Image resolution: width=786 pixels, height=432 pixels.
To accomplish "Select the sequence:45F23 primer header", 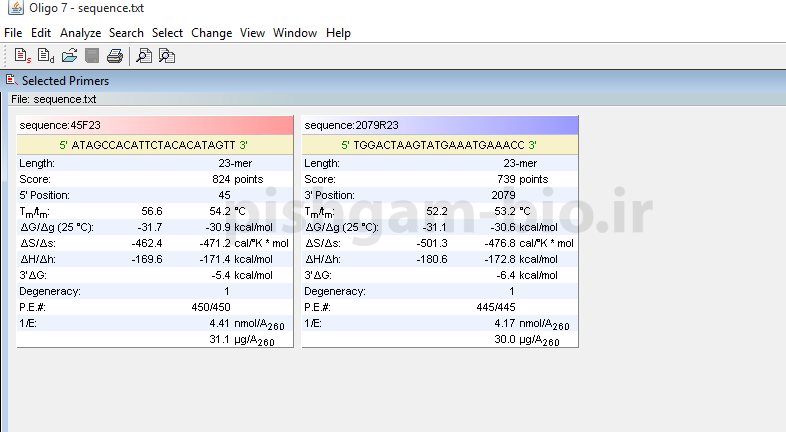I will pyautogui.click(x=155, y=125).
